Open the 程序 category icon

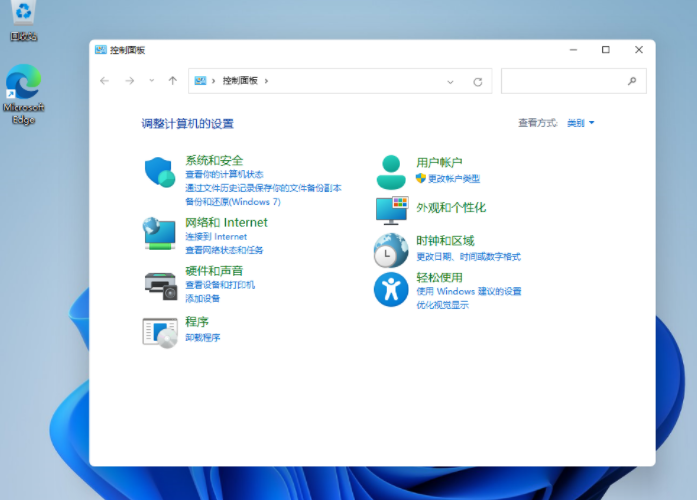pos(160,332)
